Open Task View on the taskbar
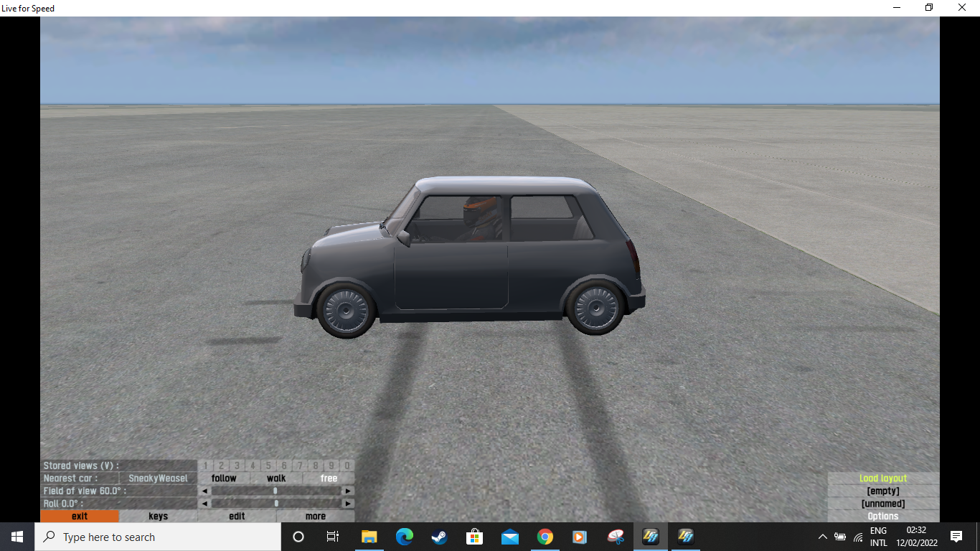This screenshot has height=551, width=980. pyautogui.click(x=333, y=537)
